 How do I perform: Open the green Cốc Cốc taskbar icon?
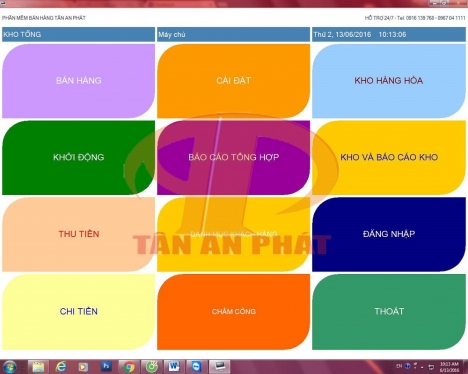[152, 367]
